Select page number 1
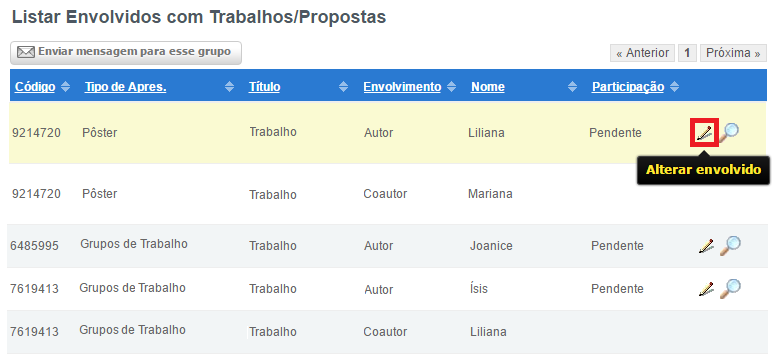This screenshot has height=361, width=774. (687, 53)
